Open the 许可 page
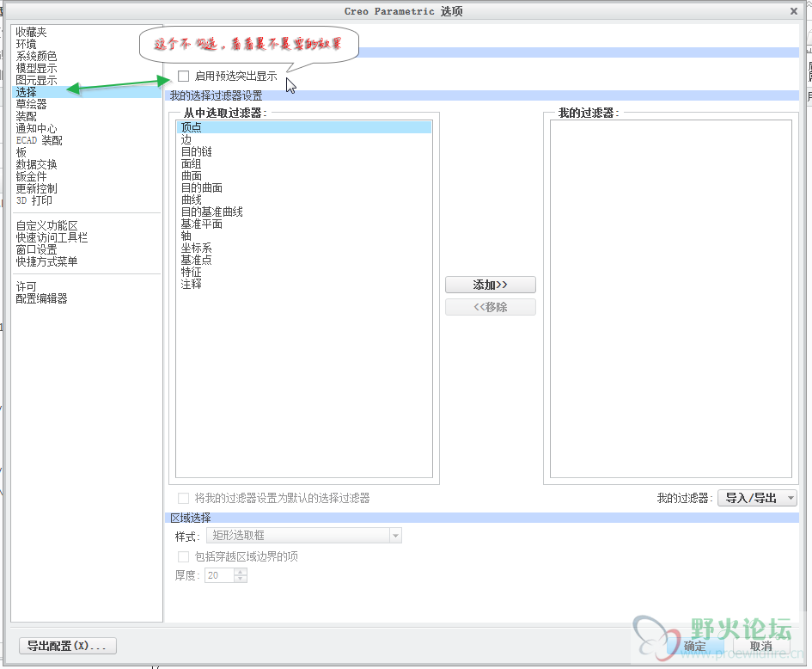 (26, 286)
